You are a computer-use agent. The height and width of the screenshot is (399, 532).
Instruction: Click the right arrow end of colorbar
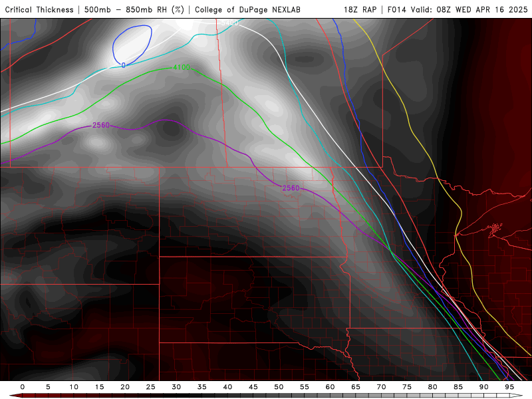click(x=517, y=396)
